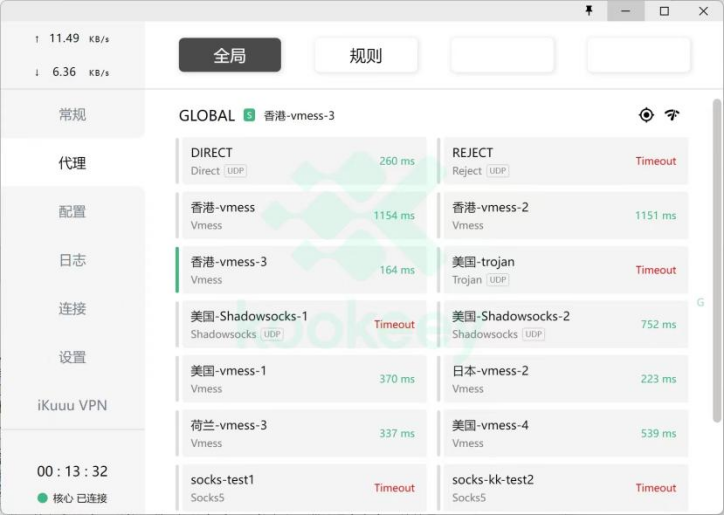Open the 常规 general page
Viewport: 724px width, 516px height.
point(72,114)
